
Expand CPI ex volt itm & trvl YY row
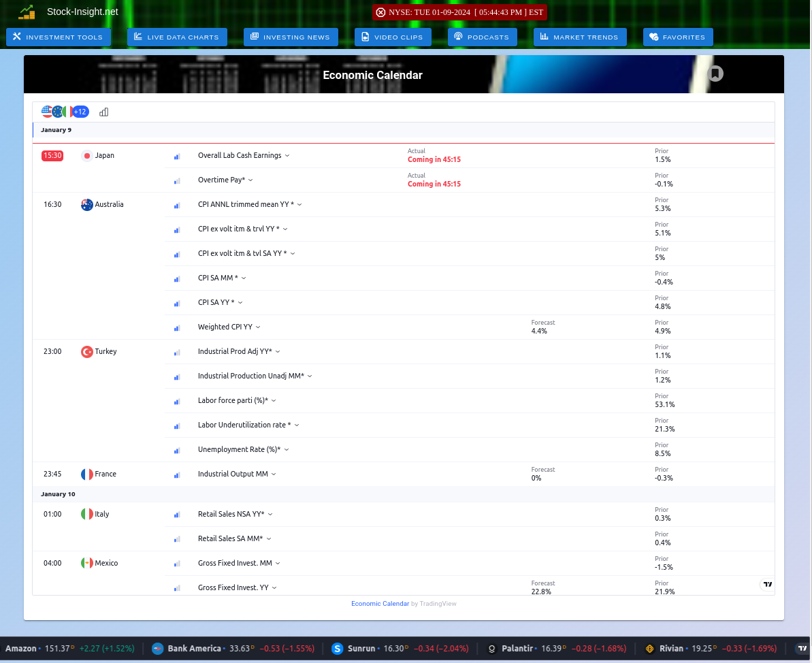click(x=285, y=229)
